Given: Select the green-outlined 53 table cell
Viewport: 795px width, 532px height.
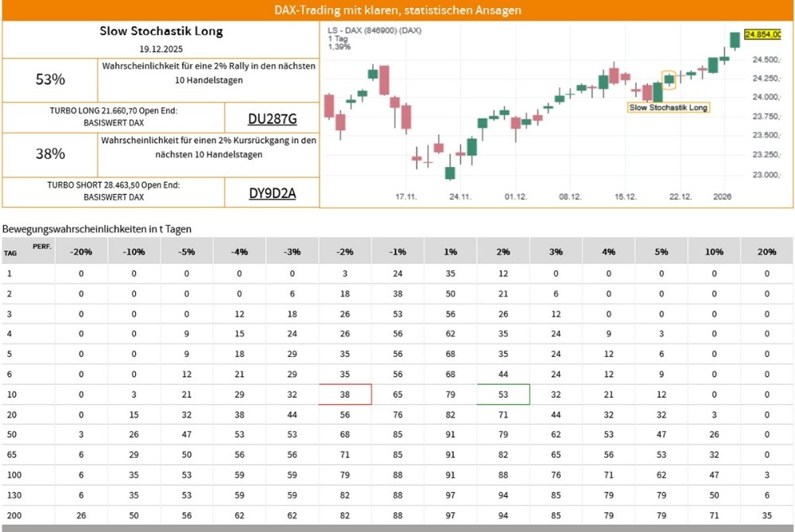Looking at the screenshot, I should [x=503, y=393].
